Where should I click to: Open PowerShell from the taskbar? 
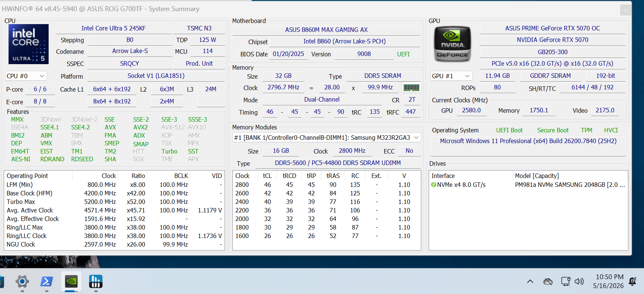(x=47, y=282)
